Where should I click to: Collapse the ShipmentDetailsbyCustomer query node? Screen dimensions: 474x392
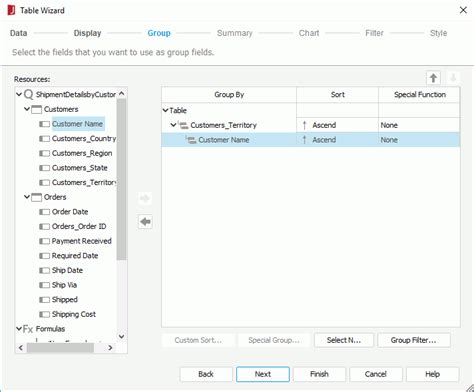(19, 95)
